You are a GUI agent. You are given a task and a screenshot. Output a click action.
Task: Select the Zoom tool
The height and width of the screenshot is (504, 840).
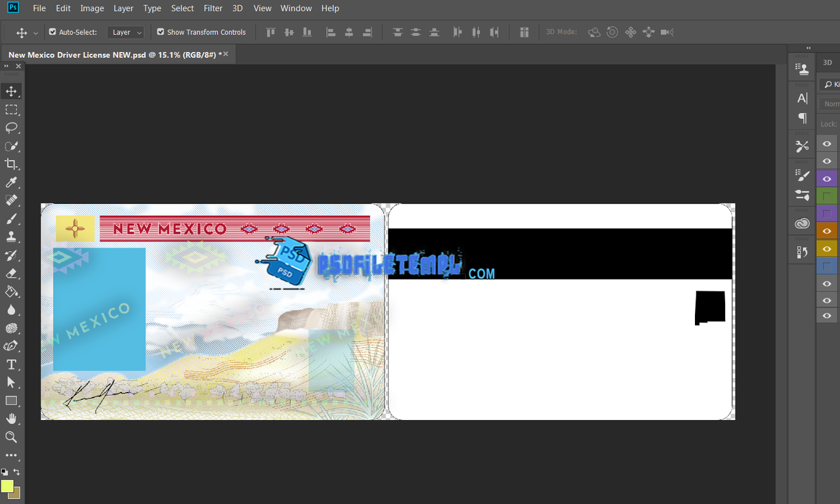[x=11, y=437]
